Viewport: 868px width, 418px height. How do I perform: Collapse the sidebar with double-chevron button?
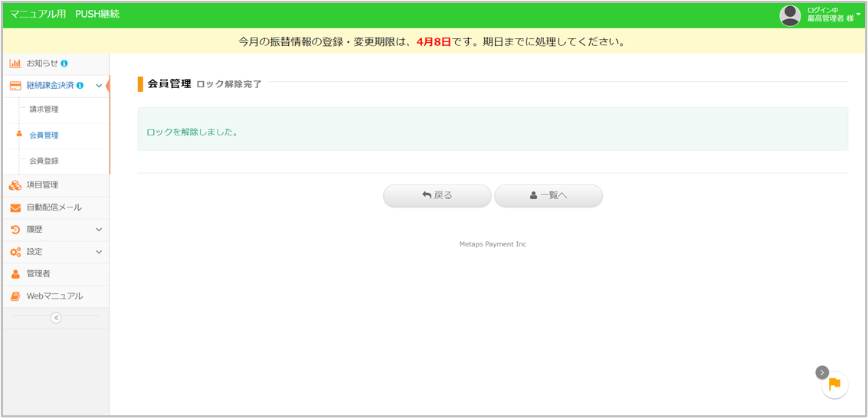click(56, 318)
